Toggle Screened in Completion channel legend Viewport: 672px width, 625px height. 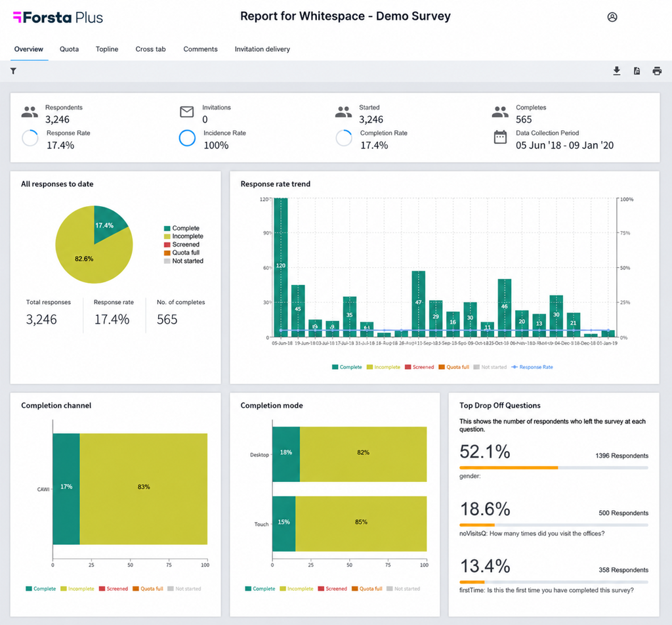(x=114, y=588)
